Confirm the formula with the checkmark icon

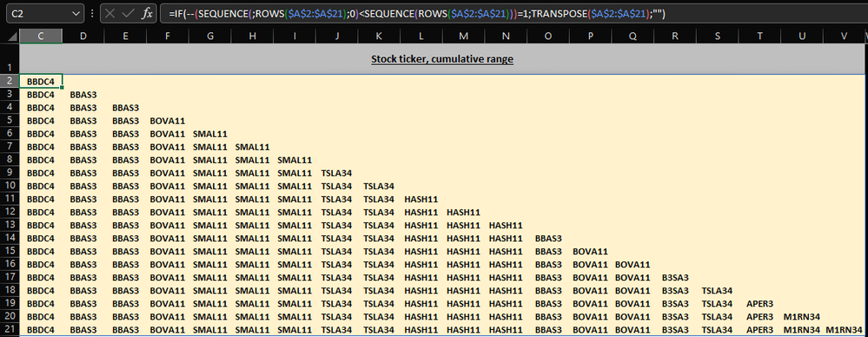128,14
